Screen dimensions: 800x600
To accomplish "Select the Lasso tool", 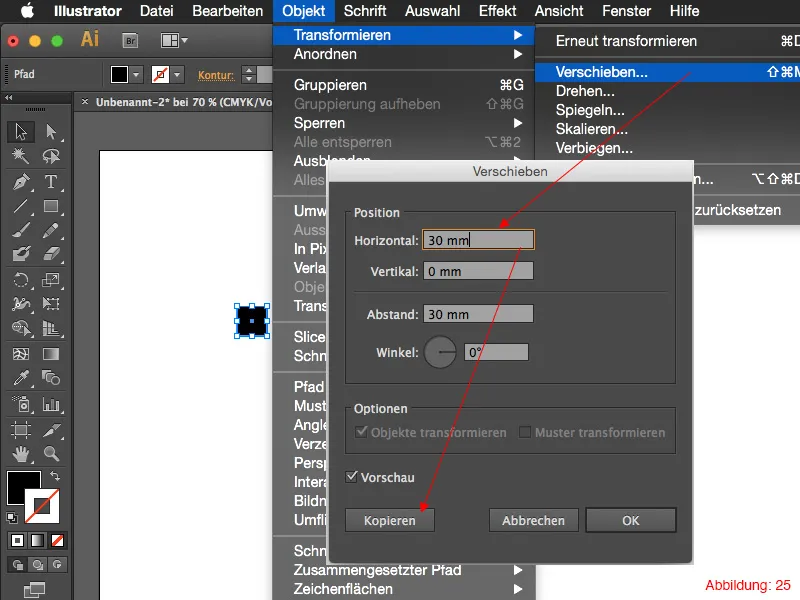I will [x=51, y=156].
